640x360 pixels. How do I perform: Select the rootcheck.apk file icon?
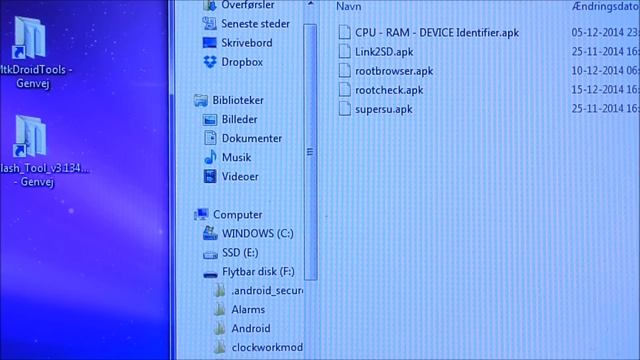(x=344, y=90)
